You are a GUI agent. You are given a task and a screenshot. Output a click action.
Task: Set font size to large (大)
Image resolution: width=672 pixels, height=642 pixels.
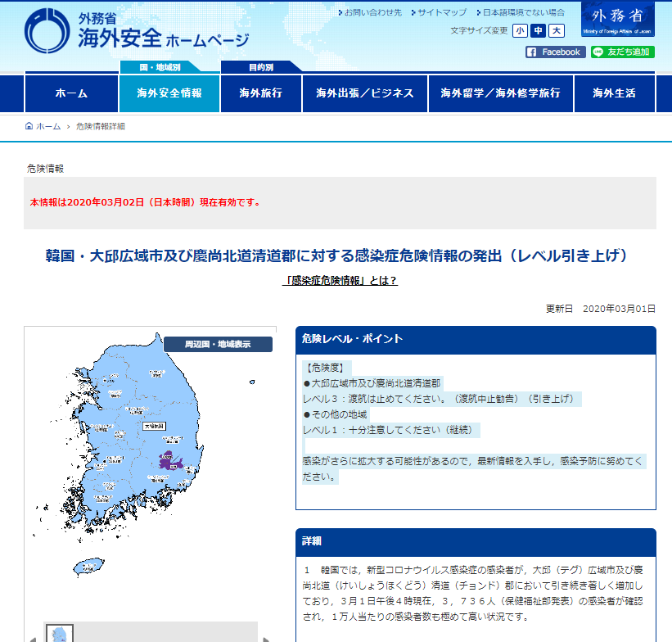pyautogui.click(x=557, y=31)
